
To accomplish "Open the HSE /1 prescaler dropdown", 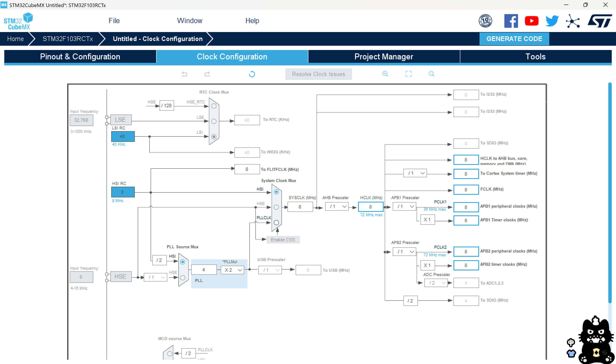I will (x=155, y=277).
